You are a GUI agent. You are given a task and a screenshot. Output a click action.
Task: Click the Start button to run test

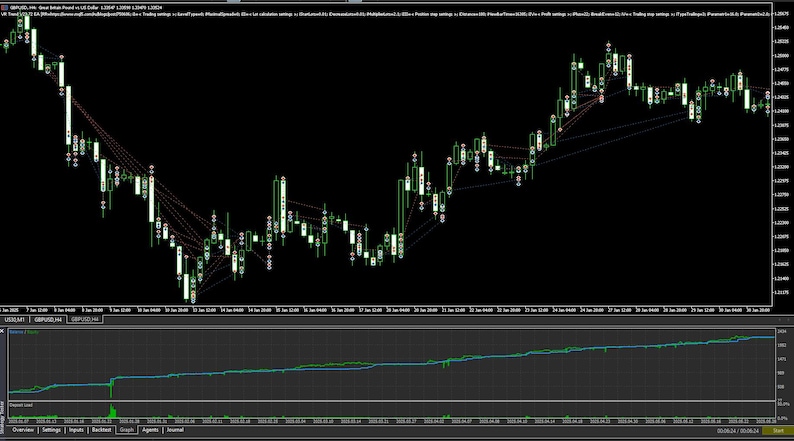778,431
